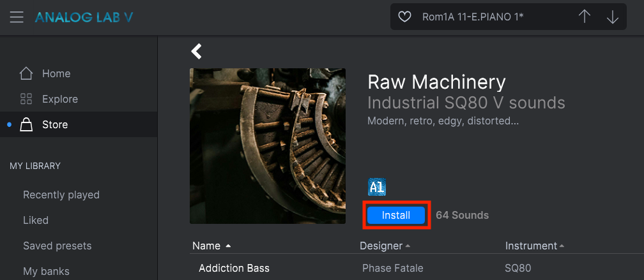The height and width of the screenshot is (280, 644).
Task: Go back using the left chevron
Action: pyautogui.click(x=197, y=51)
